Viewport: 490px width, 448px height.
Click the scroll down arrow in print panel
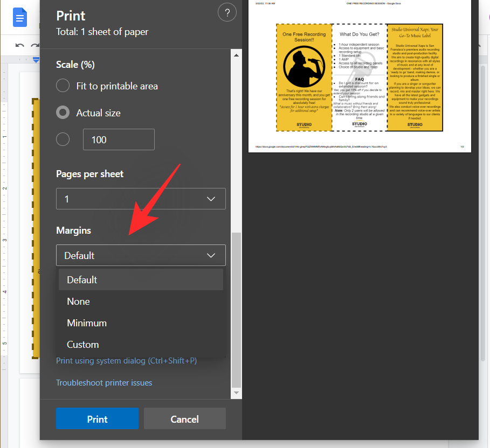pyautogui.click(x=236, y=393)
